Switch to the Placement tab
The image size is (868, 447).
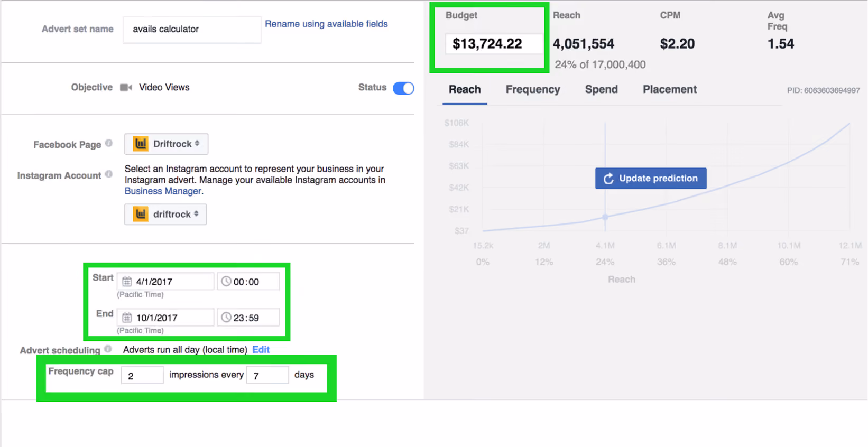pos(670,89)
